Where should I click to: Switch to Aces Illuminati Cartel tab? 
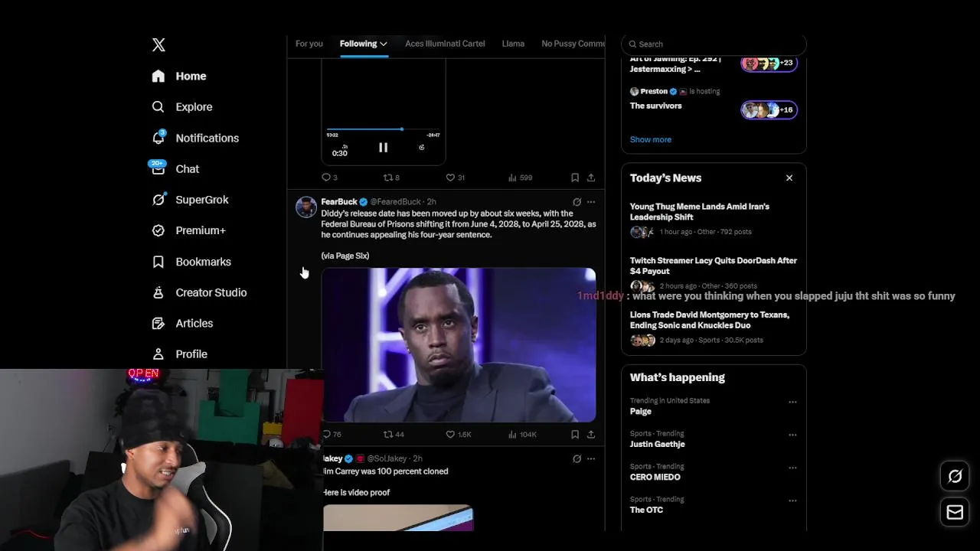point(445,44)
